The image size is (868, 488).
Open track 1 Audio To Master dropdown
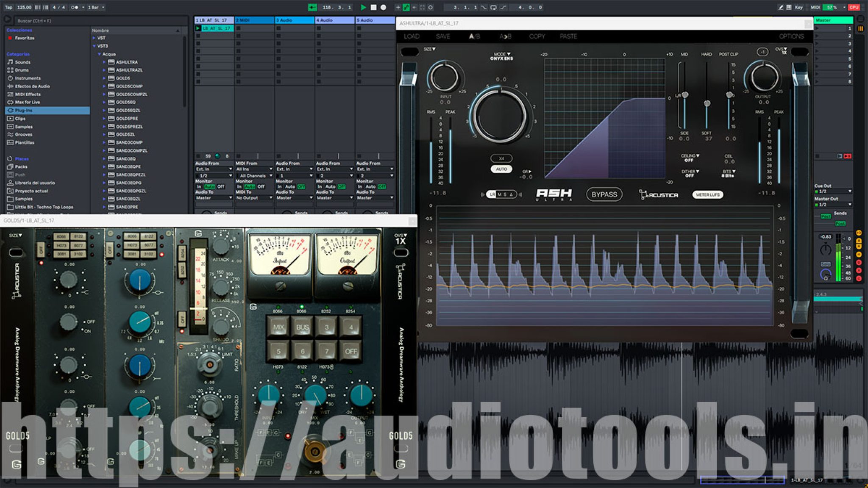click(214, 198)
